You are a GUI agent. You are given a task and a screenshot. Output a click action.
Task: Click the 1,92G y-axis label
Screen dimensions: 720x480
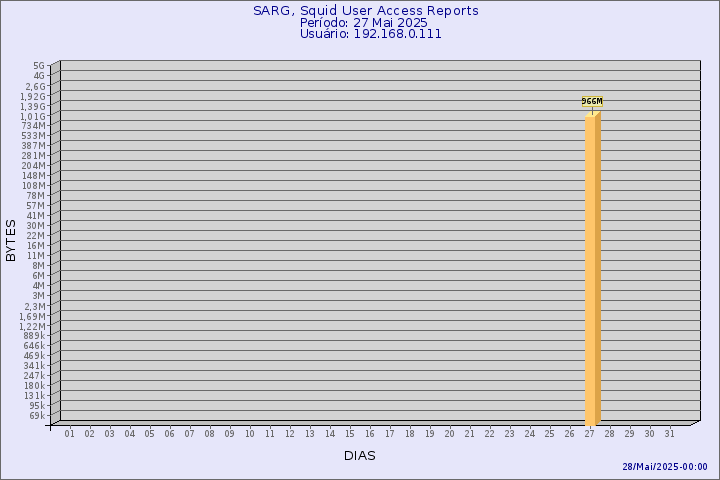click(x=33, y=96)
